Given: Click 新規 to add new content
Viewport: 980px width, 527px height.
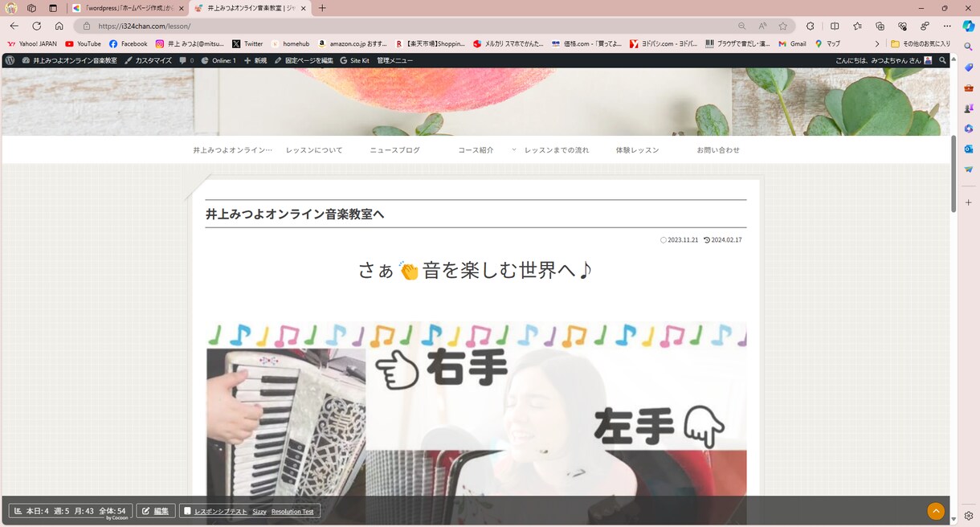Looking at the screenshot, I should click(x=255, y=60).
